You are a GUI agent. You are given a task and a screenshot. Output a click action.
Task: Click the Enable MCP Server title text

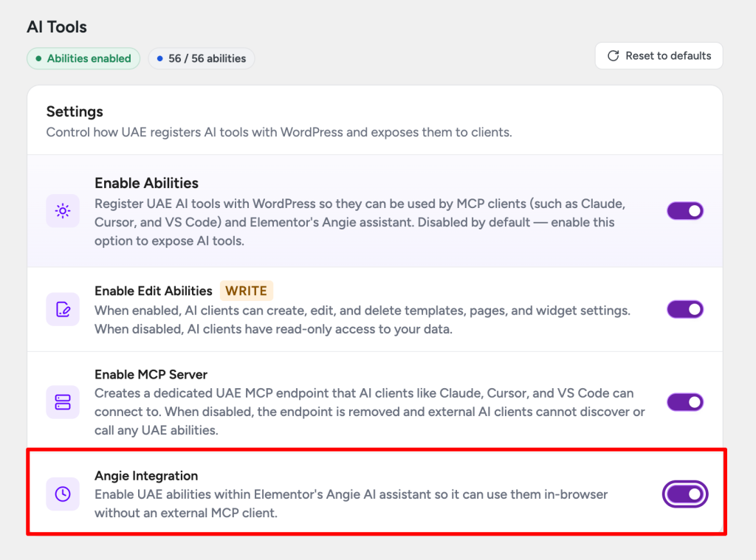point(151,375)
